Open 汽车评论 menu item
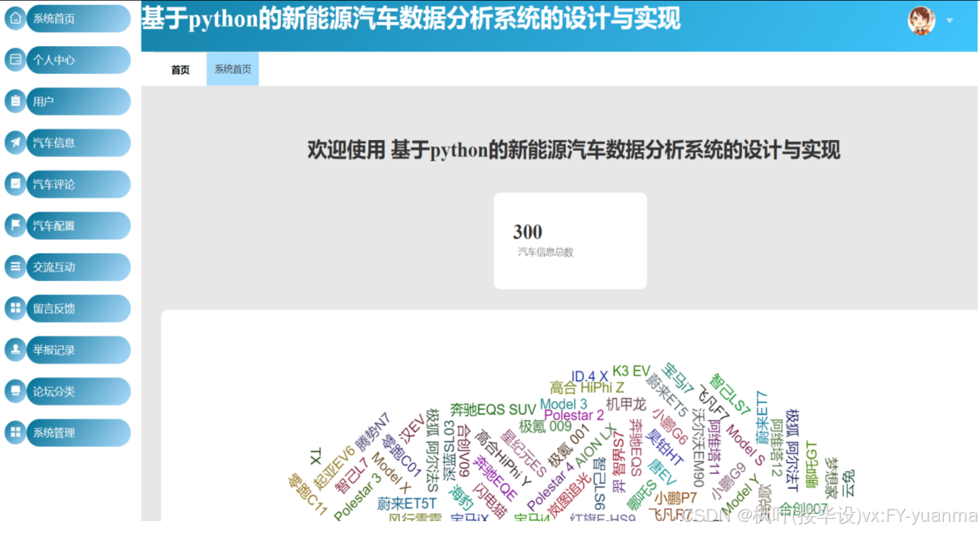 [79, 184]
